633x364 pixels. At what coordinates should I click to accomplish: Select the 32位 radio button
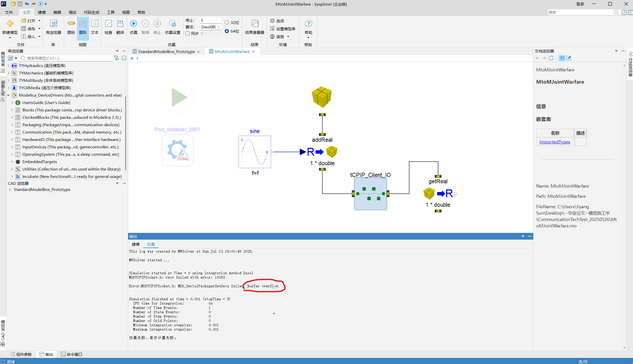227,22
